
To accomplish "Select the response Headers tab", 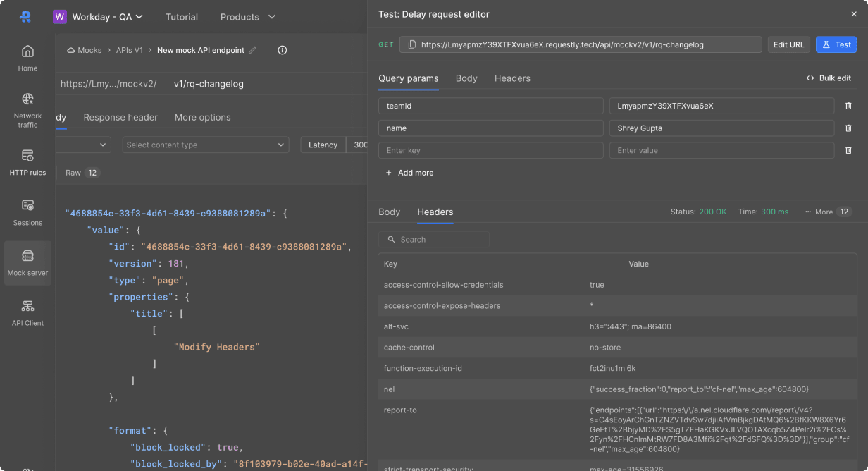I will 435,212.
